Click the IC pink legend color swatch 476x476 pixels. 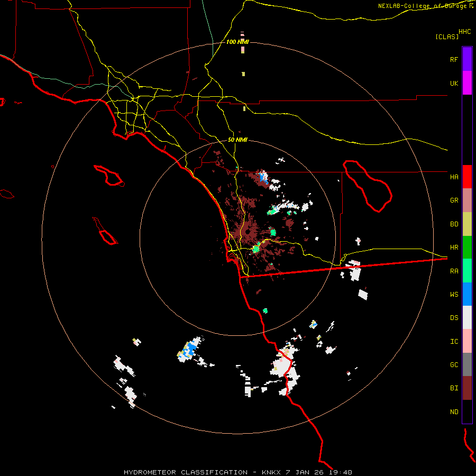(x=467, y=341)
